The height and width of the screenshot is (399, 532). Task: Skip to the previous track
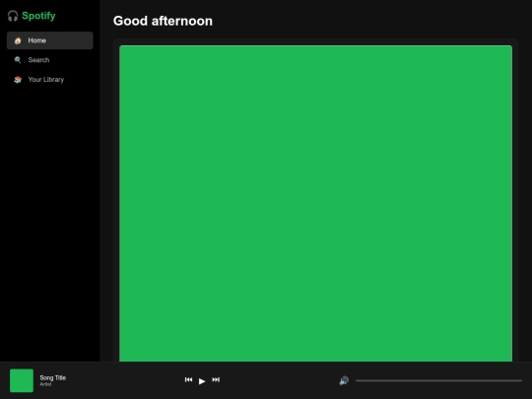click(x=188, y=379)
